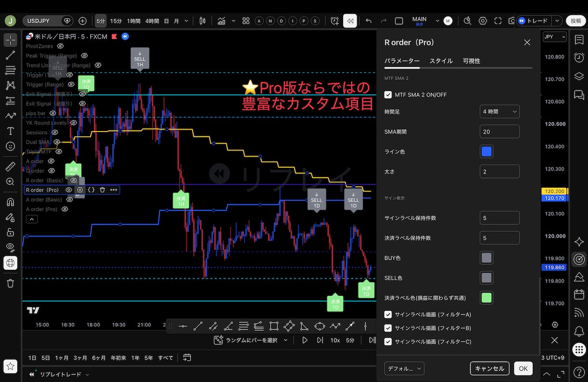Open the Indicators menu icon
Screen dimensions: 588x382
coord(222,21)
